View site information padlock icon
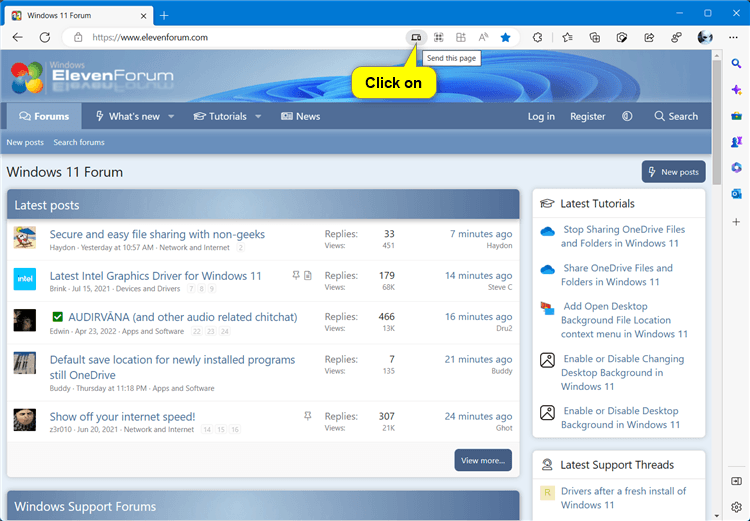Image resolution: width=750 pixels, height=521 pixels. 78,37
